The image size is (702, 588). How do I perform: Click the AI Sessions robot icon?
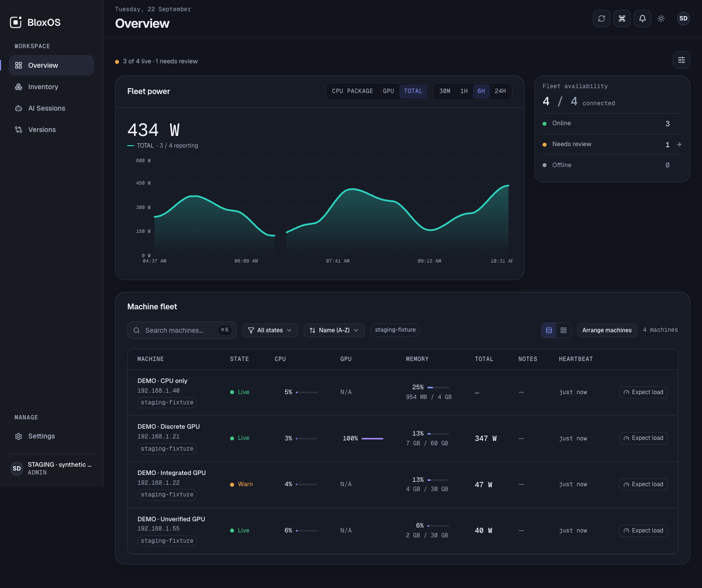(x=19, y=108)
